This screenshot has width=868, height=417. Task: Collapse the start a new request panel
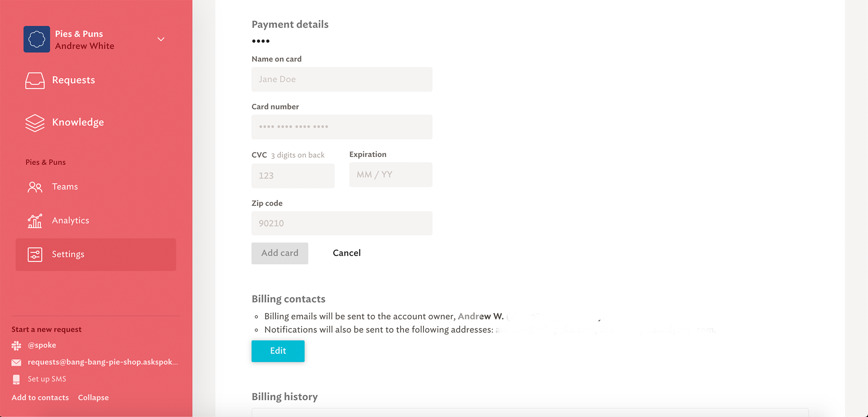point(93,398)
